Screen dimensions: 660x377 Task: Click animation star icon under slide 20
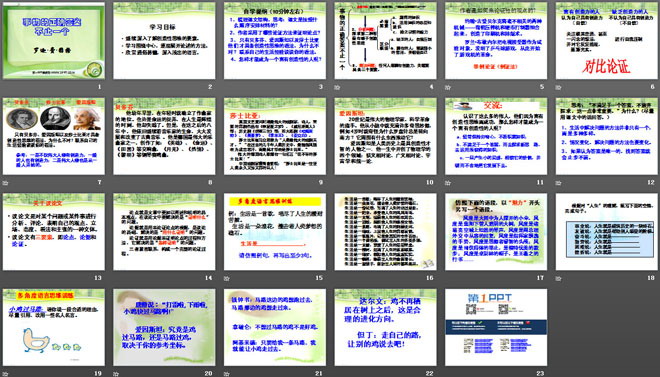(117, 374)
